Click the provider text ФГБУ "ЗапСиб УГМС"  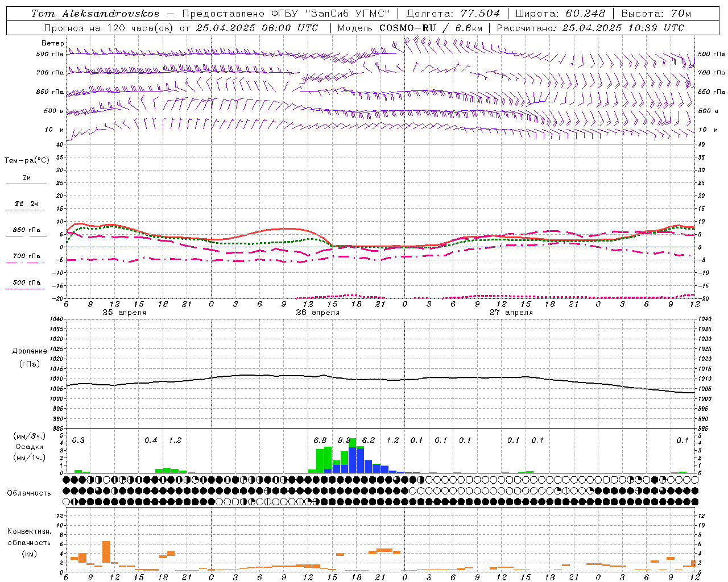tap(330, 14)
